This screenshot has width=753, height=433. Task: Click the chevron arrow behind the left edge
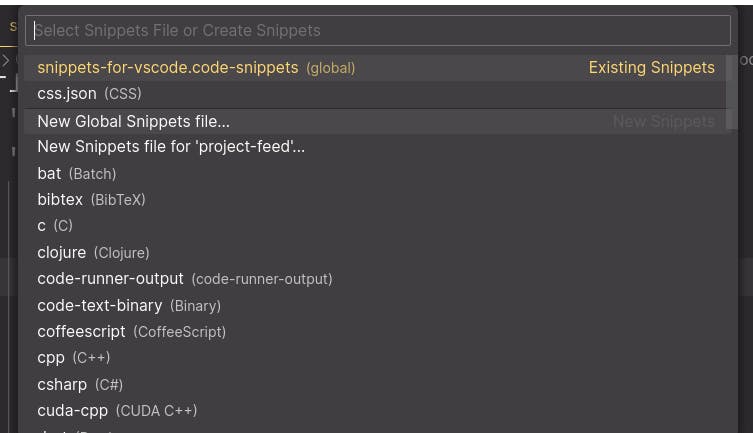click(x=6, y=61)
